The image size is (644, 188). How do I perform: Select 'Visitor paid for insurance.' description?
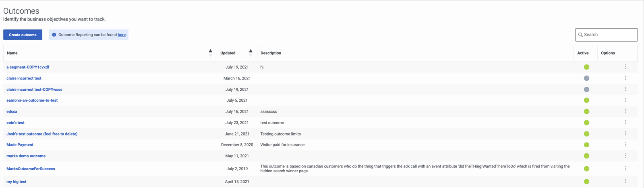[283, 144]
